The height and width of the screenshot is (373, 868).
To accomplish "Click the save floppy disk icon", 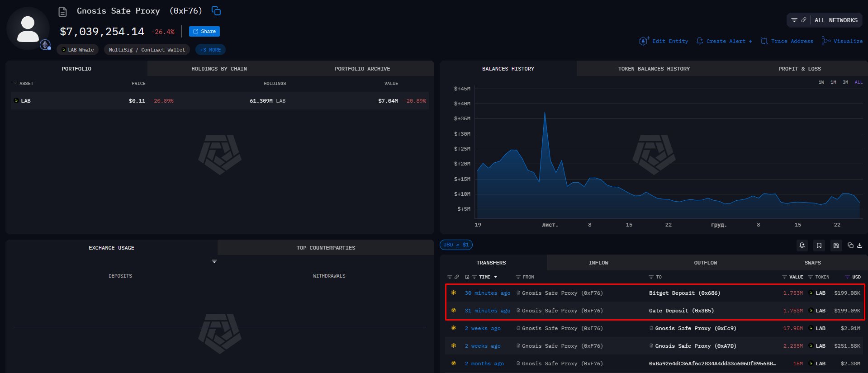I will [836, 246].
